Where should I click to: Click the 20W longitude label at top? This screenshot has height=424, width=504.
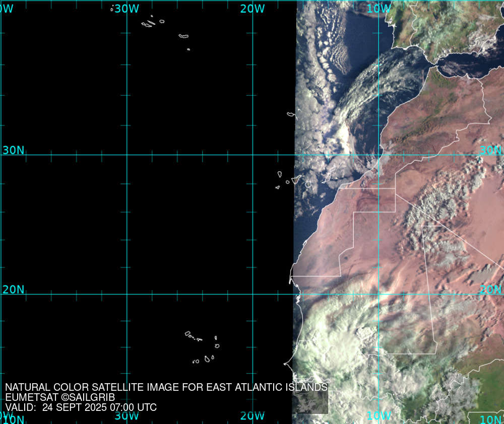pos(253,9)
